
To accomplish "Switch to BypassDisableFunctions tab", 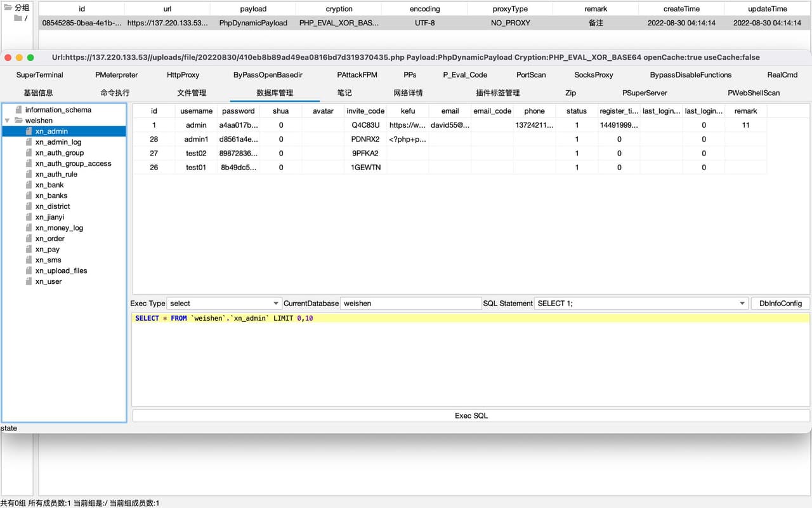I will 691,75.
